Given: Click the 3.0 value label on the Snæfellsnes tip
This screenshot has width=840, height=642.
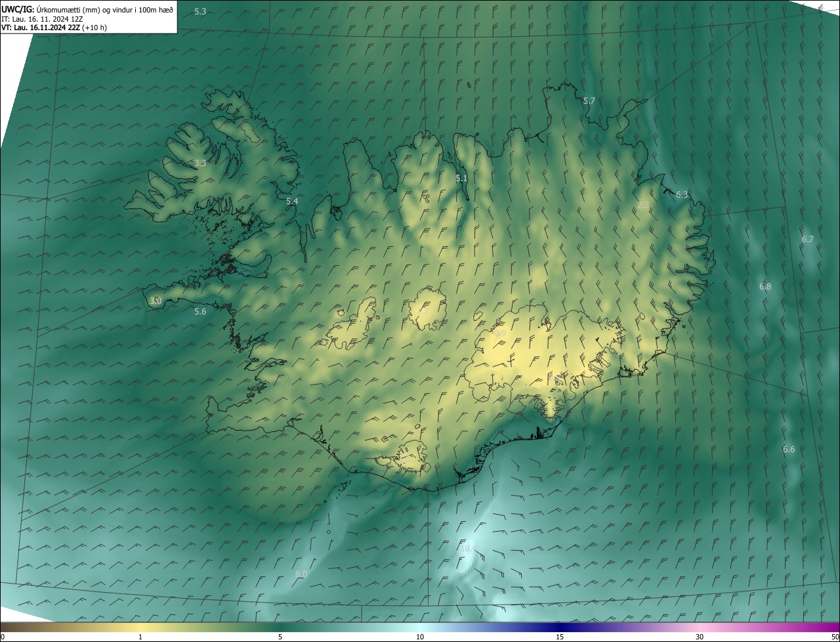Looking at the screenshot, I should [x=156, y=301].
